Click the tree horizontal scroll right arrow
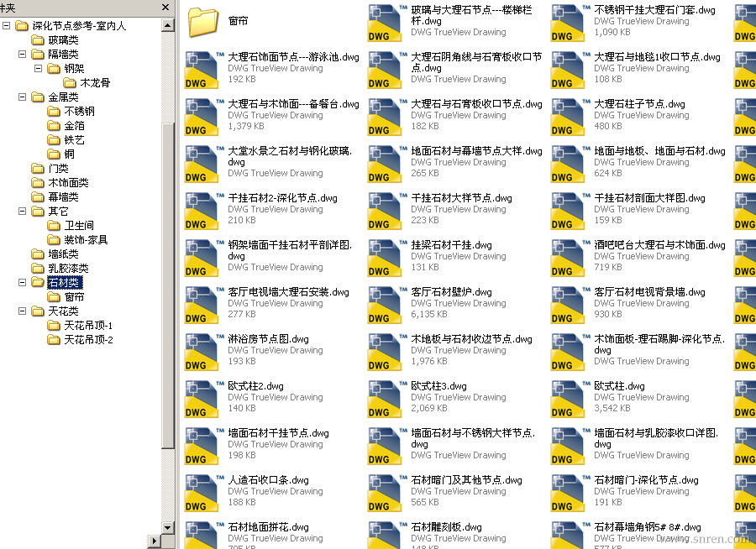This screenshot has width=756, height=549. (154, 541)
